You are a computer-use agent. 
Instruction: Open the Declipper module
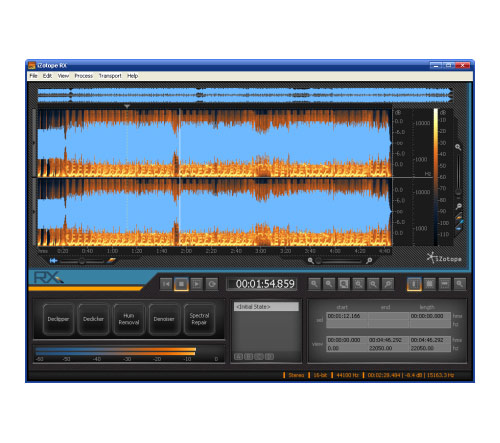tap(58, 319)
